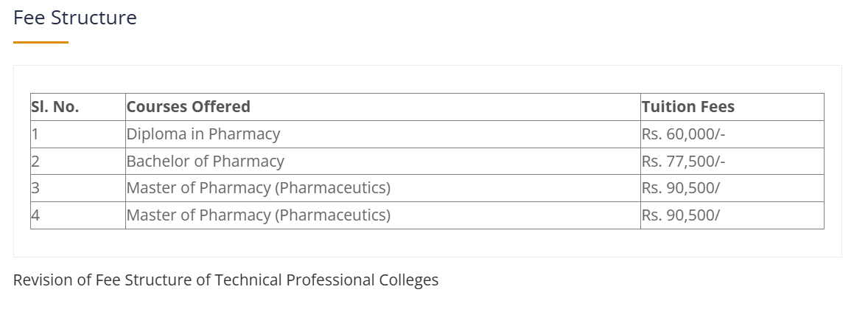The width and height of the screenshot is (868, 312).
Task: Select the Bachelor of Pharmacy course cell
Action: pos(205,162)
